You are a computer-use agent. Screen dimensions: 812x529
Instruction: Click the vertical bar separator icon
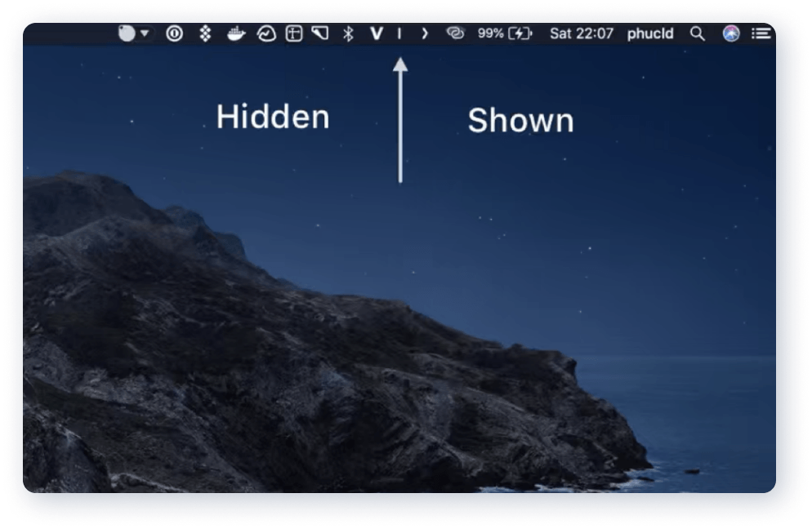pyautogui.click(x=399, y=33)
